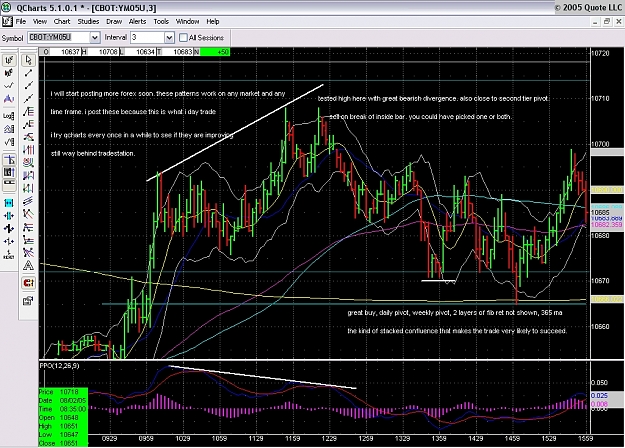
Task: Open the Alerts menu
Action: [x=138, y=22]
